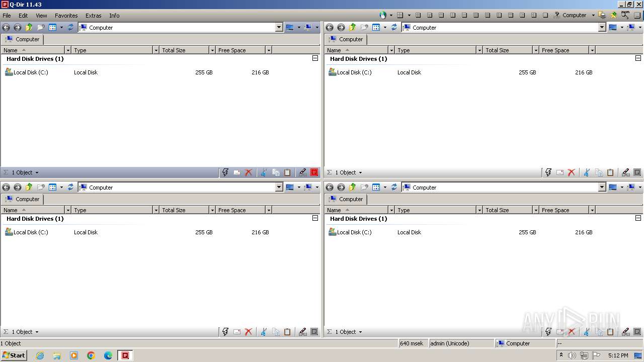Sort by Name column in top-left pane
The image size is (644, 362).
pyautogui.click(x=33, y=50)
